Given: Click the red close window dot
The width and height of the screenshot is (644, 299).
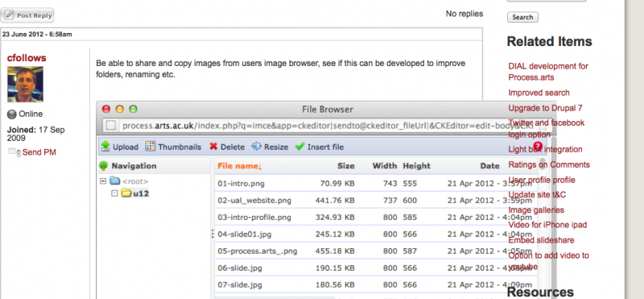Looking at the screenshot, I should tap(106, 109).
